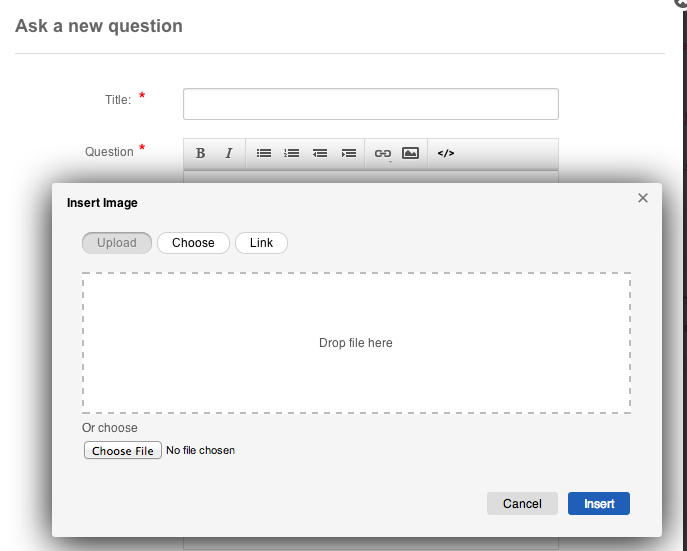Insert a numbered list
The width and height of the screenshot is (687, 551).
coord(292,153)
